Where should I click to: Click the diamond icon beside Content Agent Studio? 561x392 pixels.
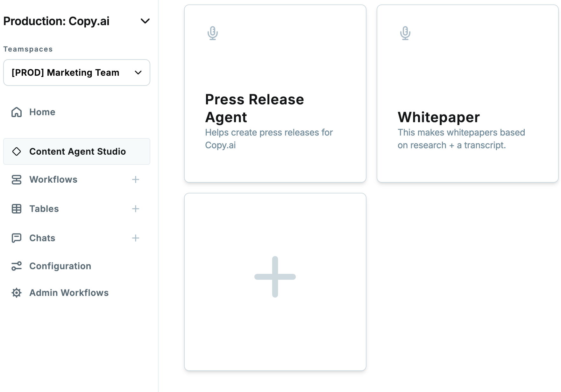click(x=17, y=152)
